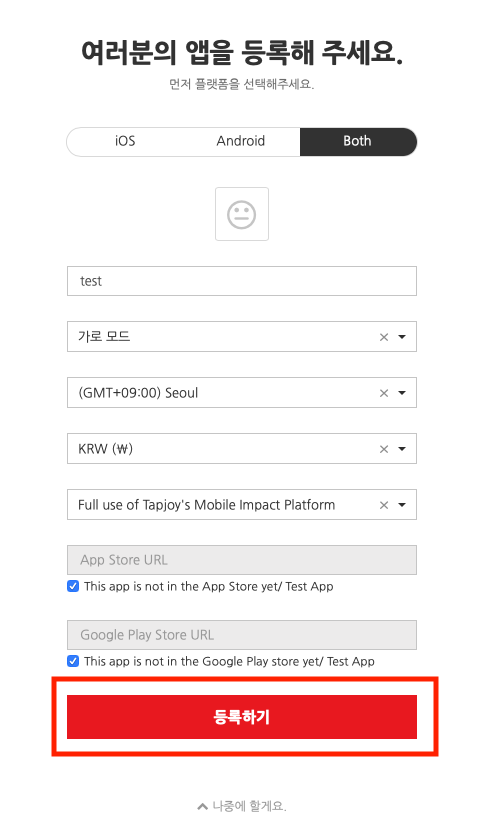
Task: Click the App Store URL field
Action: pyautogui.click(x=242, y=560)
